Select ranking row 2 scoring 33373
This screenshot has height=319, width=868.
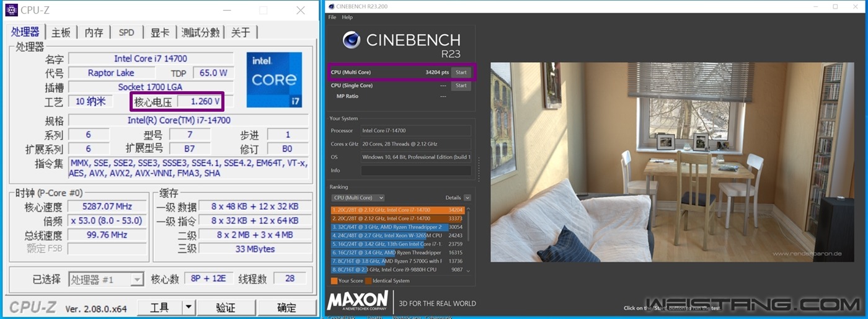(397, 218)
